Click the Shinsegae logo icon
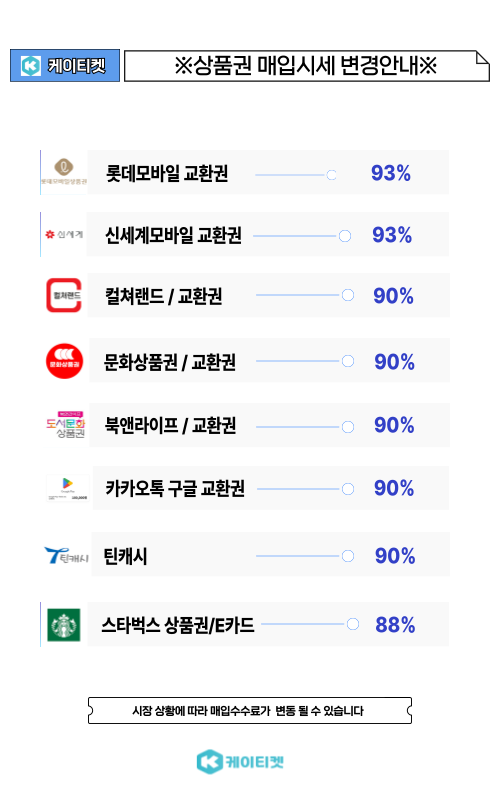The width and height of the screenshot is (500, 800). tap(64, 234)
